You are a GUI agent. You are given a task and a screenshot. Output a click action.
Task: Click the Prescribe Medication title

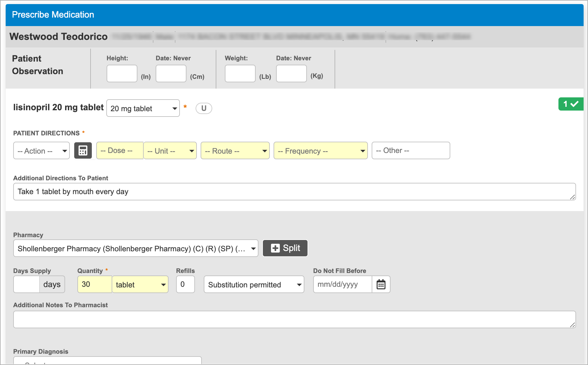(53, 15)
